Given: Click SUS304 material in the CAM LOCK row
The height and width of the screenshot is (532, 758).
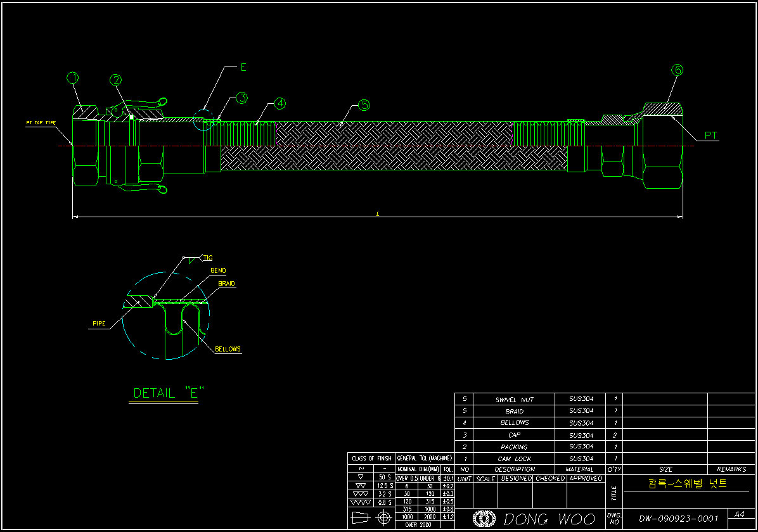Looking at the screenshot, I should (581, 459).
